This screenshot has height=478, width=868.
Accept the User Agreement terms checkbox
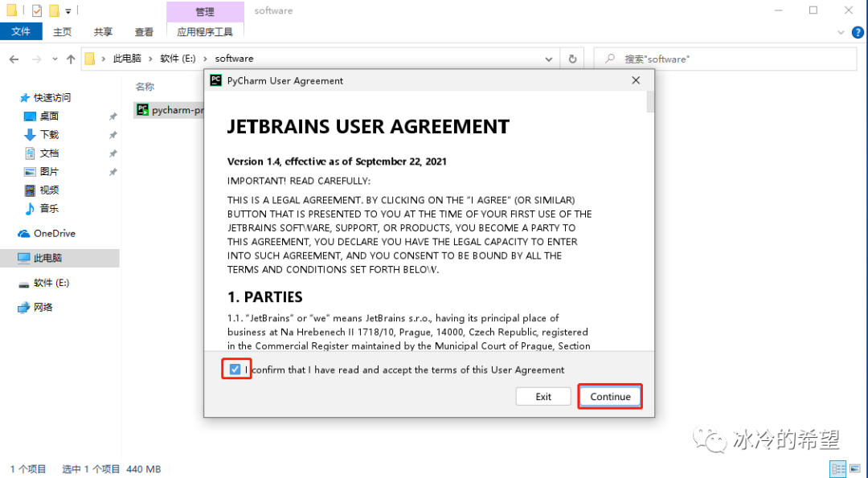tap(235, 370)
